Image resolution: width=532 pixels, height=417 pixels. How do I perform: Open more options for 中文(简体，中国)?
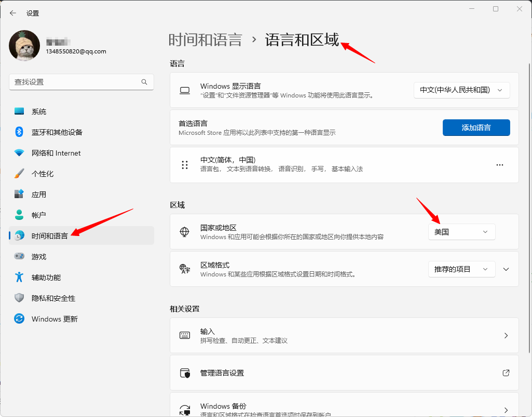click(x=499, y=164)
